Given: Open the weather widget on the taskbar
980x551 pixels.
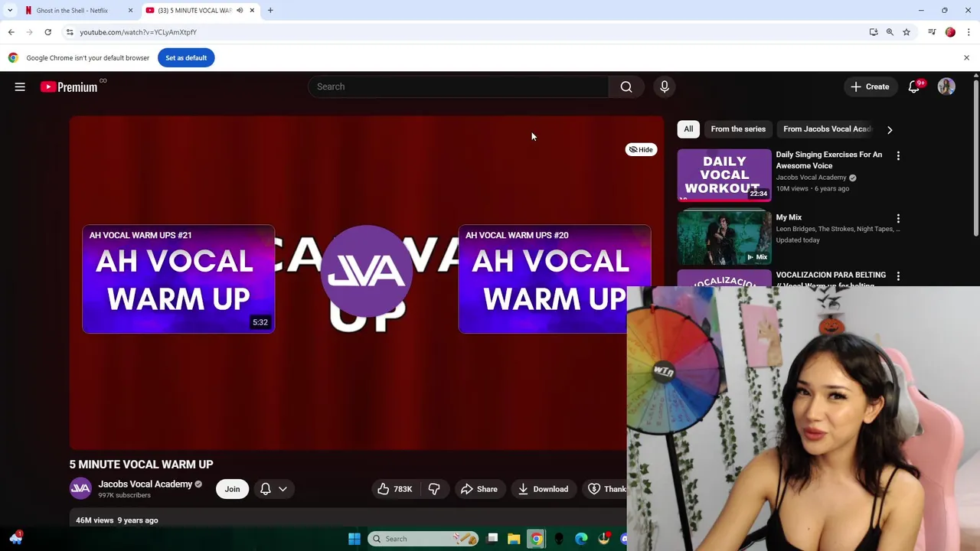Looking at the screenshot, I should click(15, 538).
